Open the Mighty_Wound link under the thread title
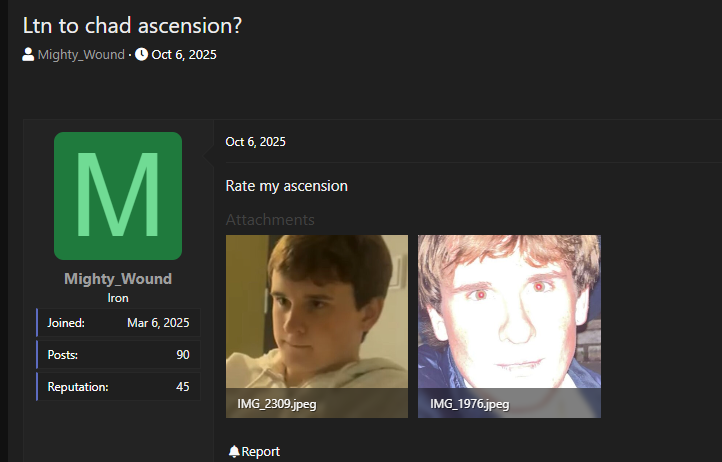722x462 pixels. pos(81,54)
